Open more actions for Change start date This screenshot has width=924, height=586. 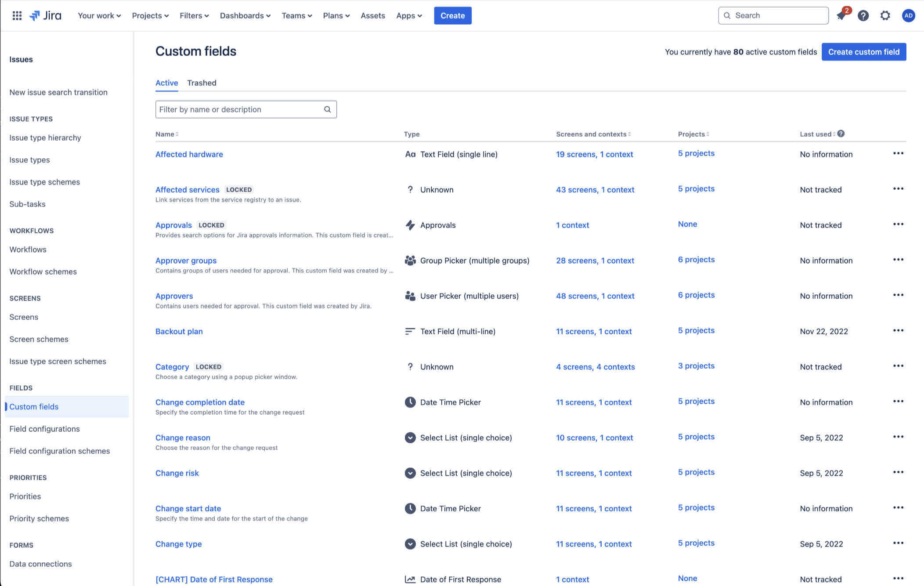898,508
